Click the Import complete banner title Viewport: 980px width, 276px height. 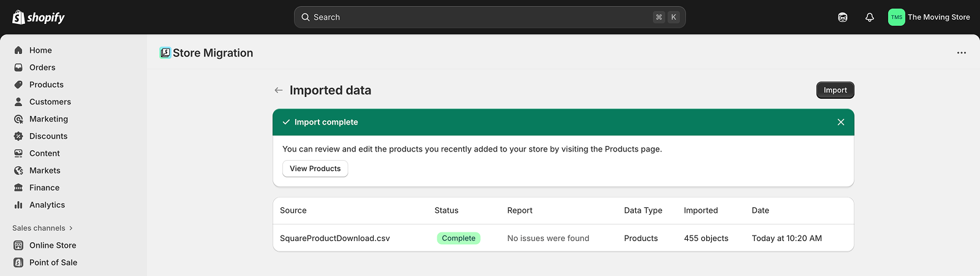(x=326, y=122)
